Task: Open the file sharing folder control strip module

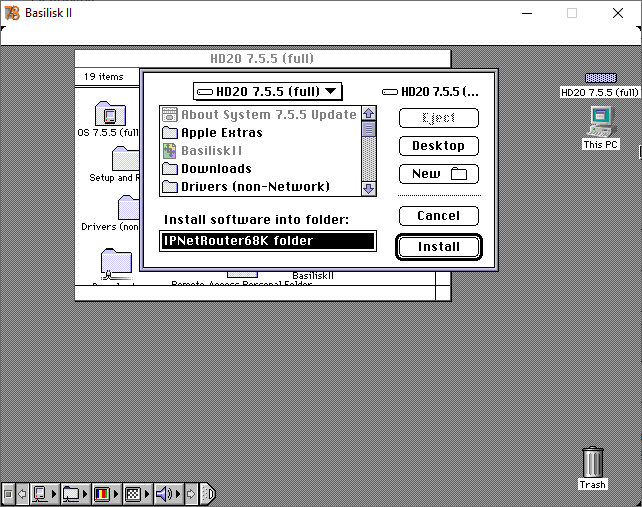Action: 72,494
